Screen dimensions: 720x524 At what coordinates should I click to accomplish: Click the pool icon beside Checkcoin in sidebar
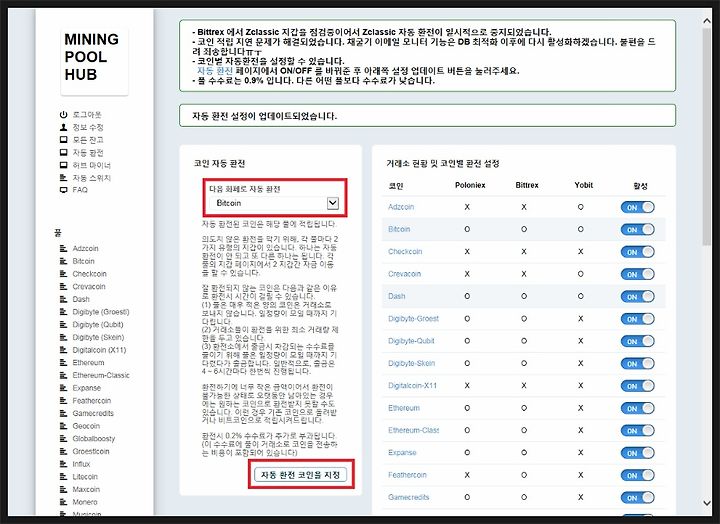63,274
